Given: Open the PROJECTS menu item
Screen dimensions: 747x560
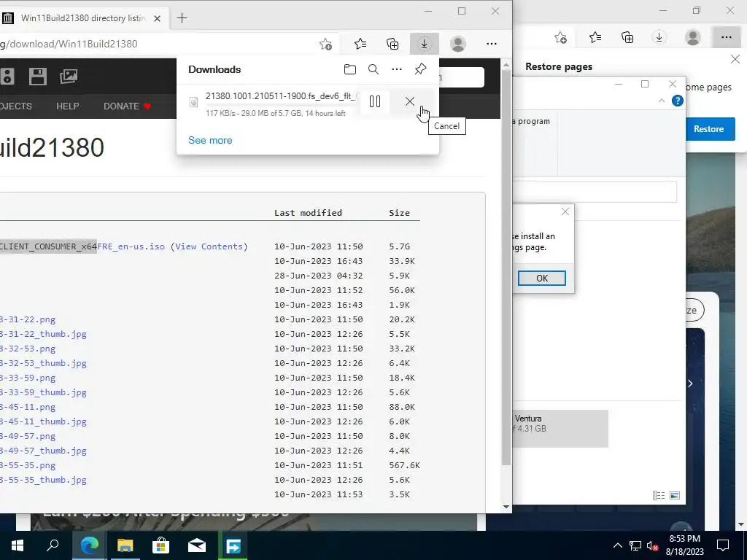Looking at the screenshot, I should (16, 106).
